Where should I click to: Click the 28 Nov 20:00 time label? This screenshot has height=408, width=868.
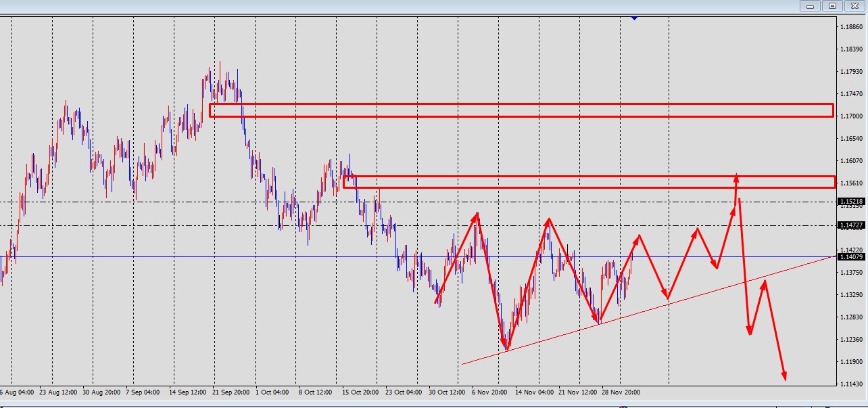[622, 392]
